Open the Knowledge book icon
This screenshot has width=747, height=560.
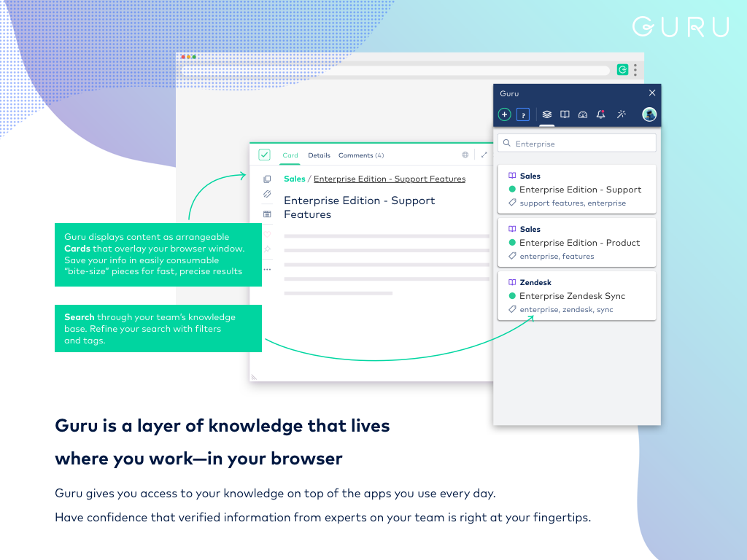[x=565, y=114]
